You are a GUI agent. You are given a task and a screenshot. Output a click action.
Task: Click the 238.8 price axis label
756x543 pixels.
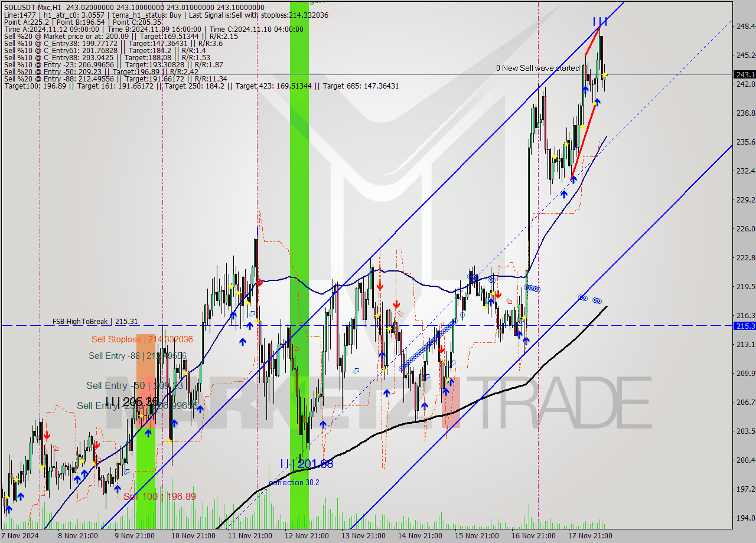click(745, 113)
